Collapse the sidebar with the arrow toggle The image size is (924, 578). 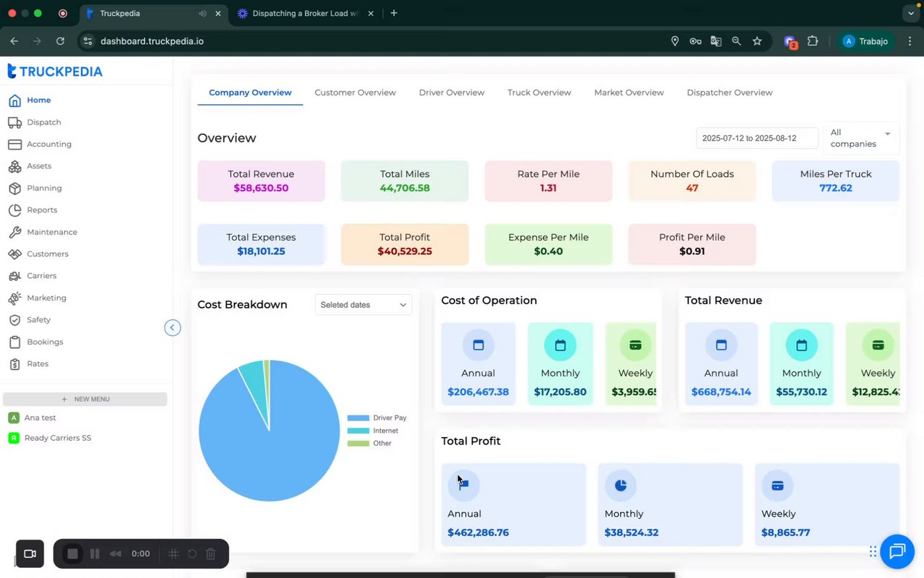click(172, 328)
